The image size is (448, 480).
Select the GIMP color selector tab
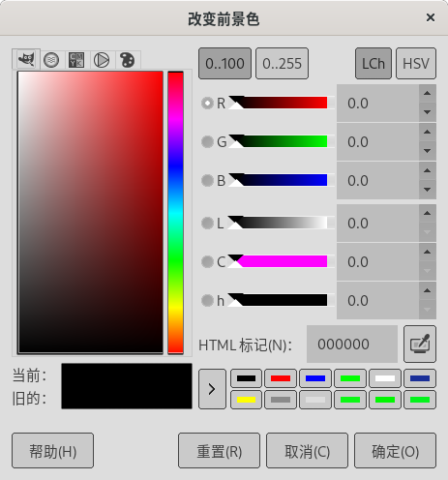[26, 59]
